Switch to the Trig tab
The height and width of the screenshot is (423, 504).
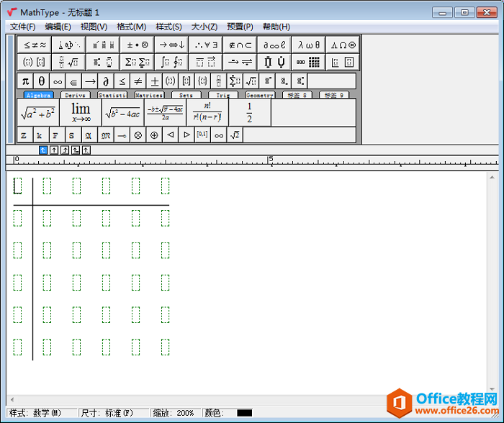click(223, 95)
